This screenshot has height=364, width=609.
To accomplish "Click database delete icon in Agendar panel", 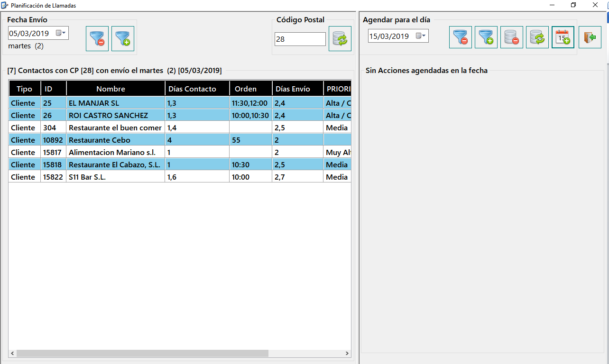I will pyautogui.click(x=512, y=37).
